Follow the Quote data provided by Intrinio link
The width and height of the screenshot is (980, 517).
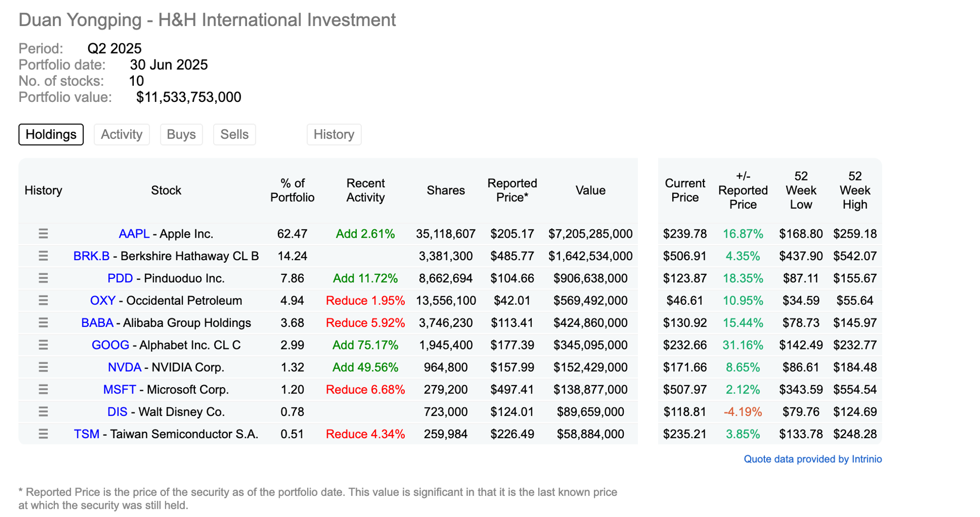pos(812,459)
